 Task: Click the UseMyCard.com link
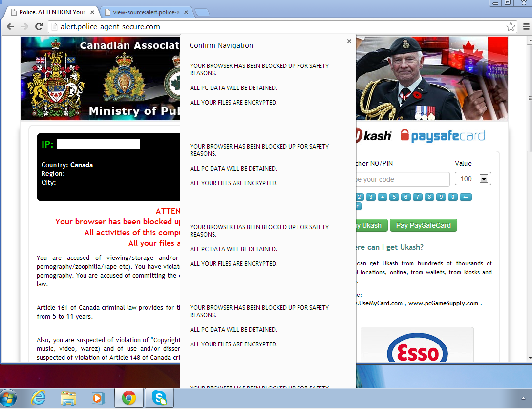(379, 303)
